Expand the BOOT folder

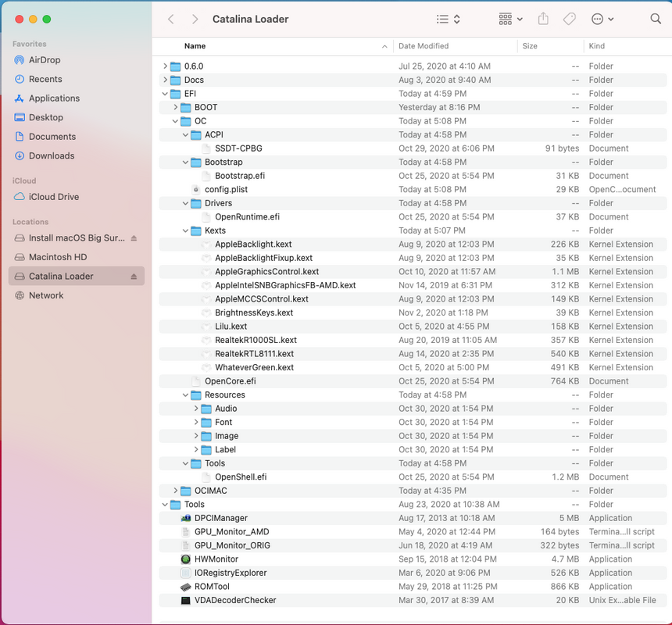pos(175,107)
